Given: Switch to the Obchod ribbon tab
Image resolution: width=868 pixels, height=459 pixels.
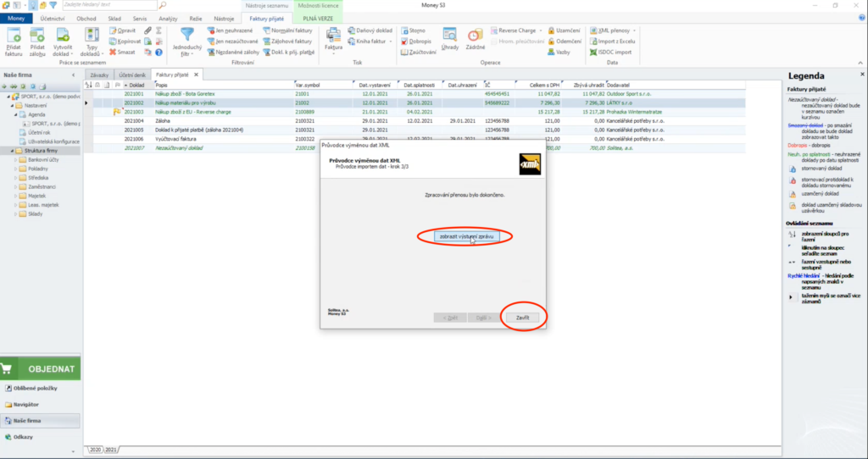Looking at the screenshot, I should tap(86, 19).
